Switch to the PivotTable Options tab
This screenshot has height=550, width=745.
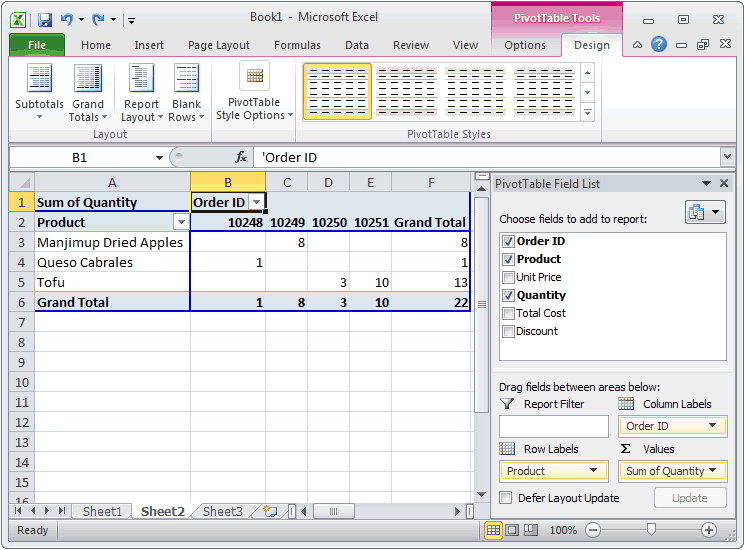click(525, 45)
